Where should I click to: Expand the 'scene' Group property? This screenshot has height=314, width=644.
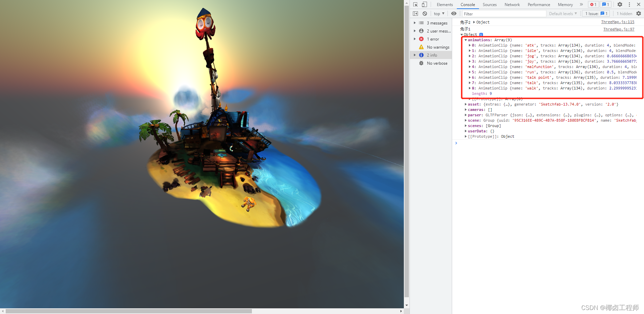click(x=466, y=120)
